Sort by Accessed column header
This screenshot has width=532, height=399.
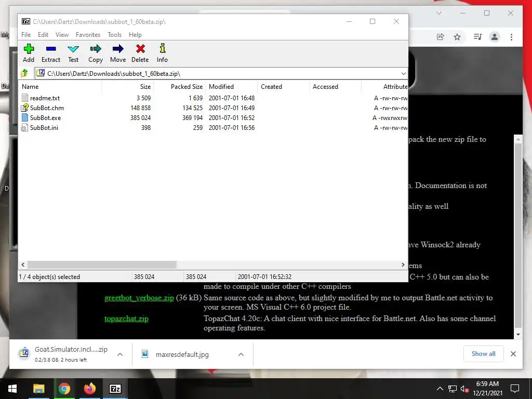click(335, 87)
